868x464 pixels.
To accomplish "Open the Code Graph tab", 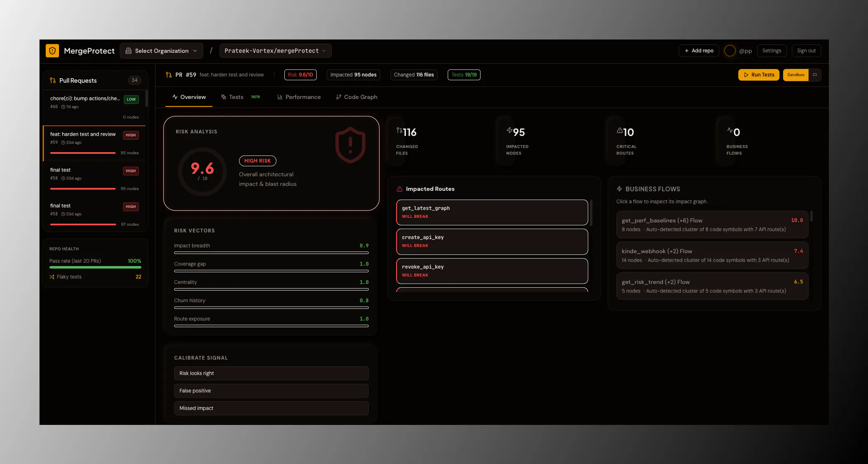I will point(357,97).
